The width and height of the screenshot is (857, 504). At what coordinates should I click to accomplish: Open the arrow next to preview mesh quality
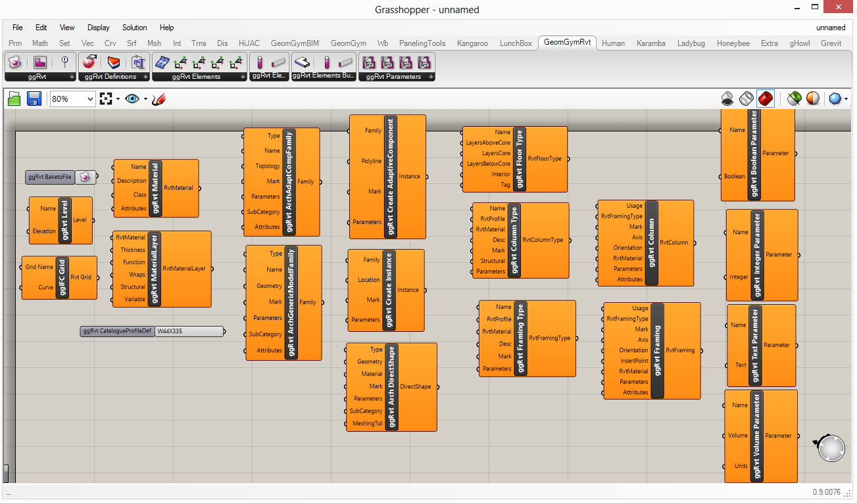(846, 99)
